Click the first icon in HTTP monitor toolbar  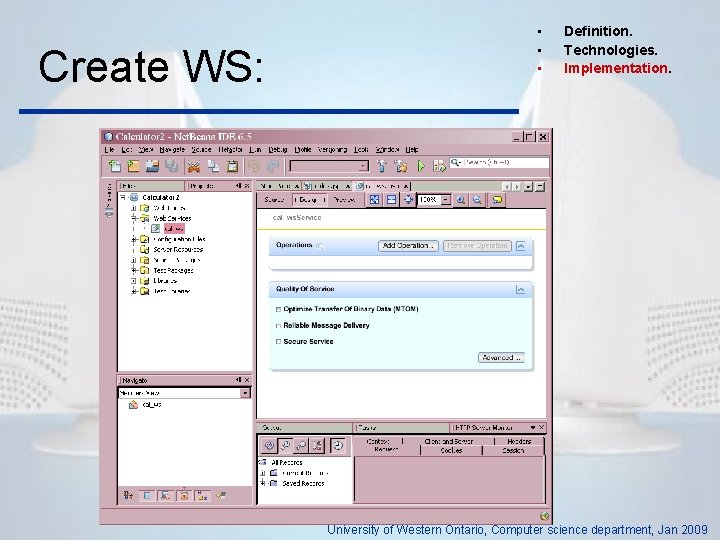pos(269,445)
